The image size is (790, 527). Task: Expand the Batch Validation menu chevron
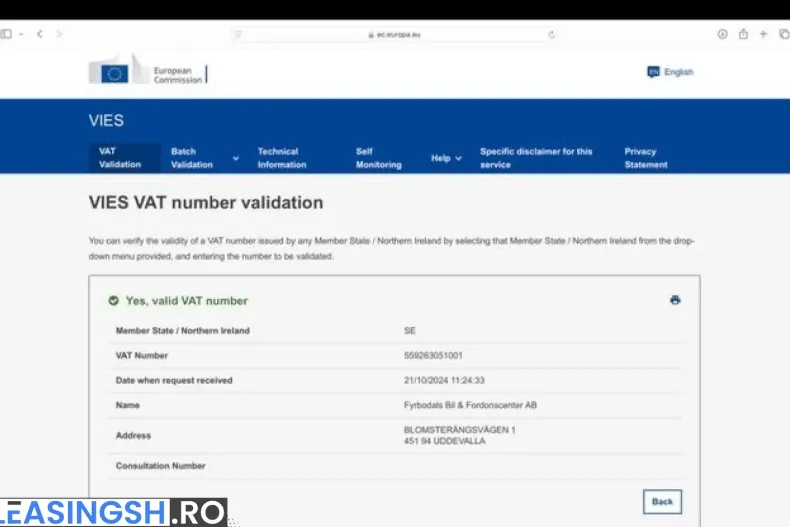[236, 158]
